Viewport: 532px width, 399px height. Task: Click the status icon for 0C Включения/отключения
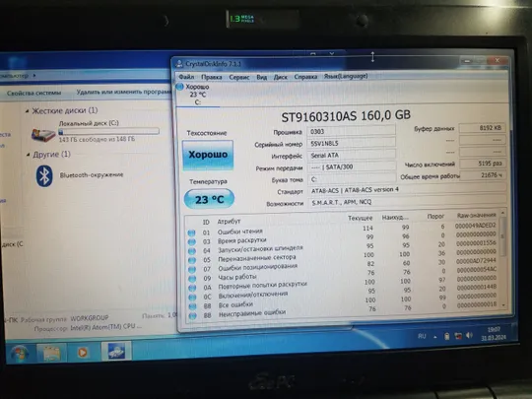pos(192,297)
